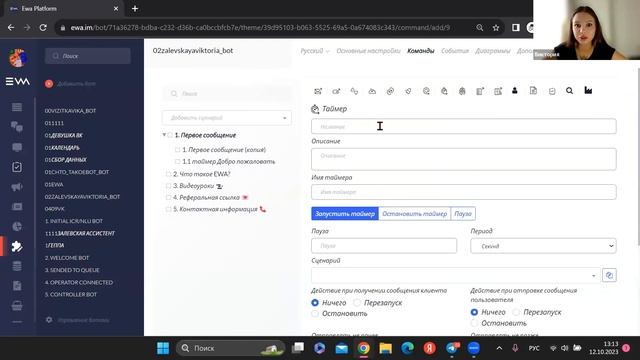Viewport: 640px width, 360px height.
Task: Open the bots list icon in left rail
Action: coord(17,107)
